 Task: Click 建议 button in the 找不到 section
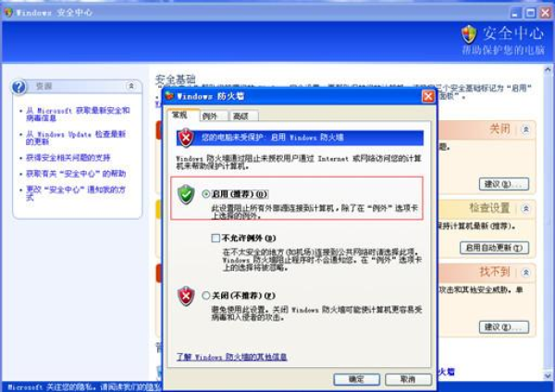point(504,327)
